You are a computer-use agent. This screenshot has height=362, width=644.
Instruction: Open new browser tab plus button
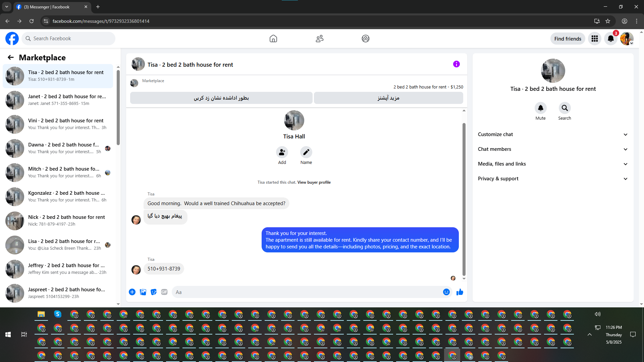(x=98, y=7)
